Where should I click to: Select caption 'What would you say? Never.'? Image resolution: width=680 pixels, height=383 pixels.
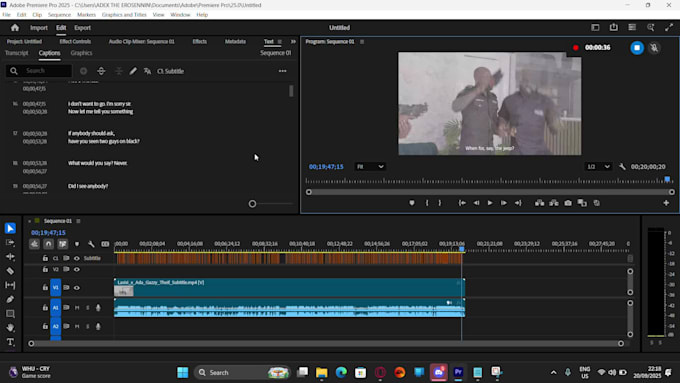pos(98,163)
